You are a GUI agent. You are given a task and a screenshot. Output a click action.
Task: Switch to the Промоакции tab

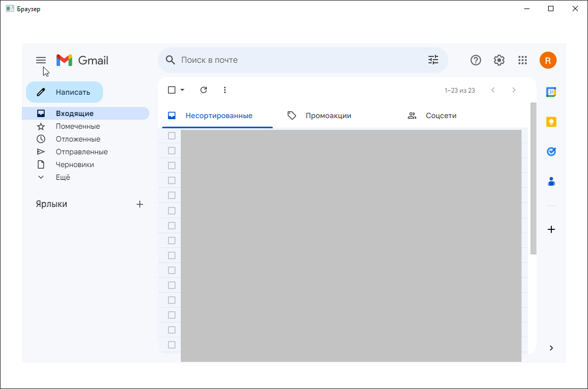click(328, 115)
